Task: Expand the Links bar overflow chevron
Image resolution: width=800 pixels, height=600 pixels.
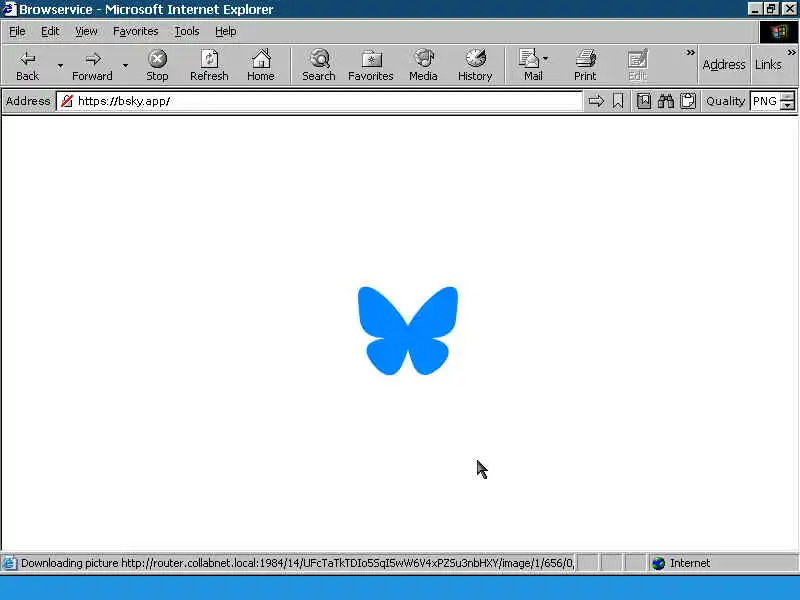Action: tap(791, 53)
